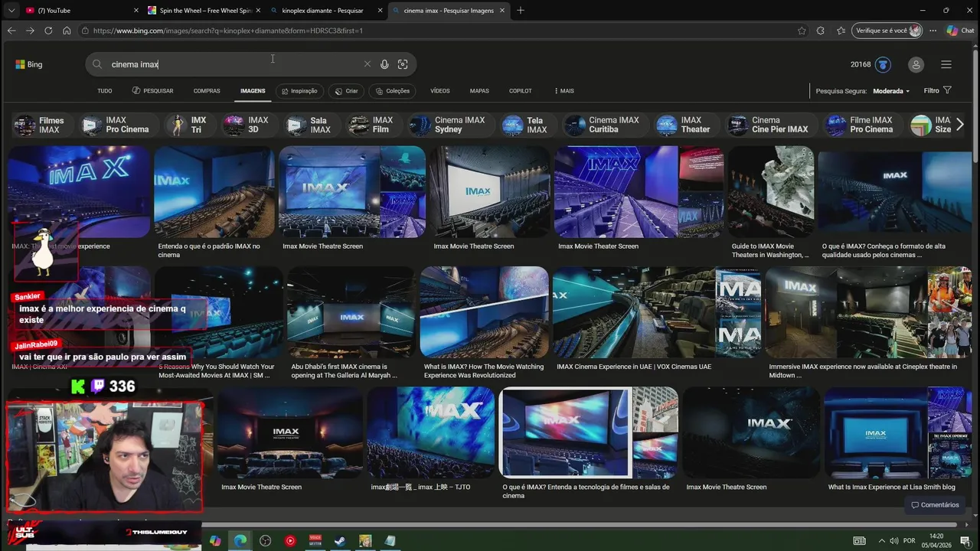Screen dimensions: 980x551
Task: Open the Bing account profile icon
Action: [x=916, y=64]
